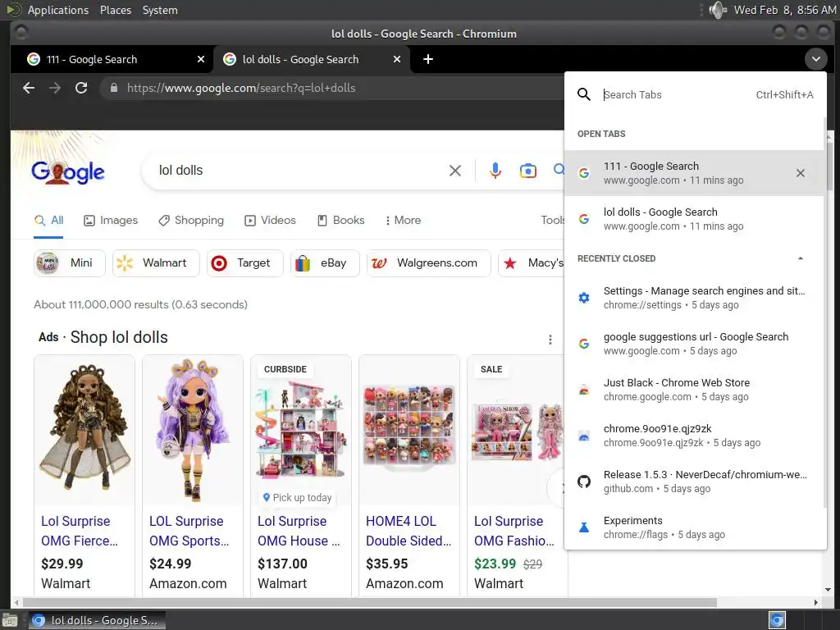The width and height of the screenshot is (840, 630).
Task: Open 'Lol Surprise OMG Fierce' product link
Action: tap(80, 531)
